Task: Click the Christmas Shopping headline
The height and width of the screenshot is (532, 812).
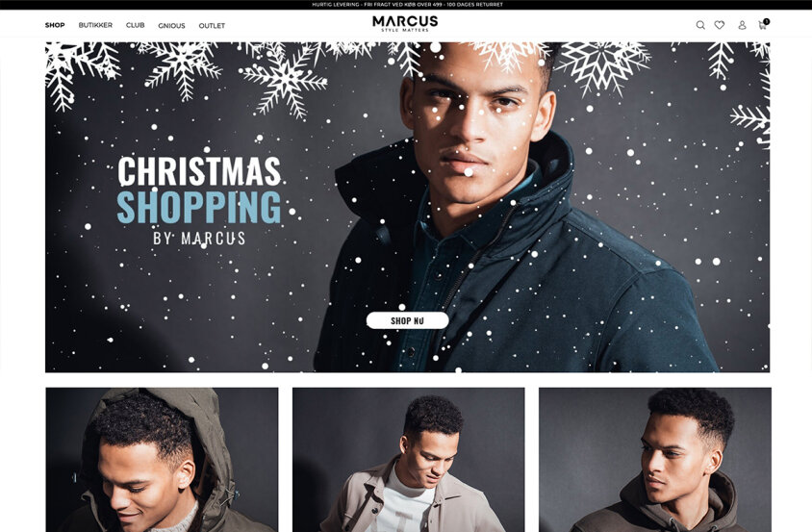Action: (199, 190)
